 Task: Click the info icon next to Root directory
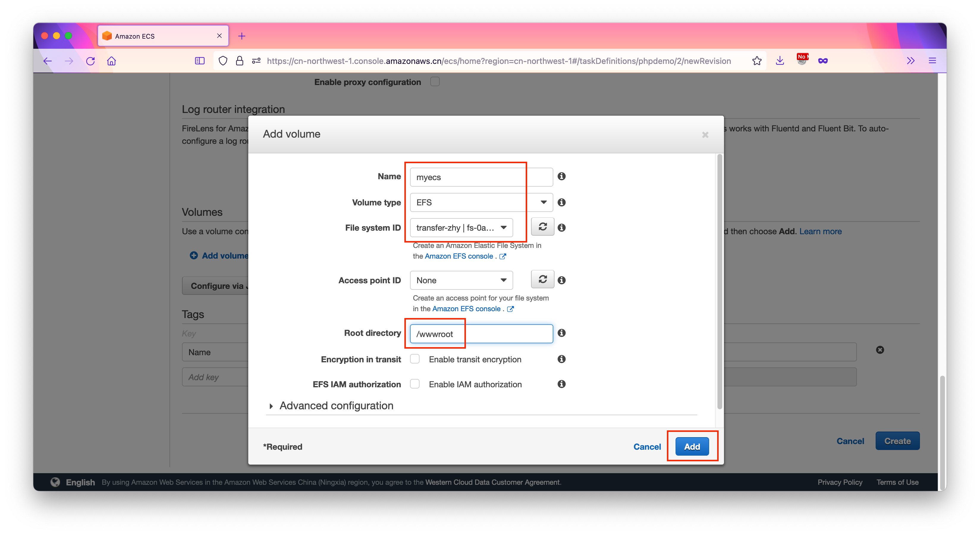562,333
